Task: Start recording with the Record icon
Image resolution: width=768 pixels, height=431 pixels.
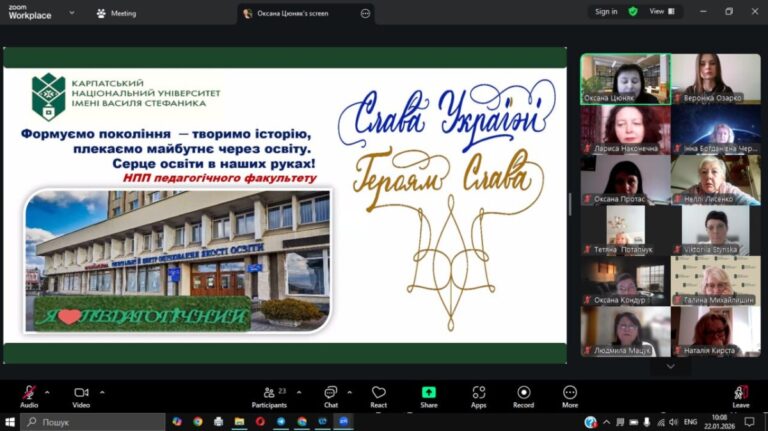Action: pos(524,397)
